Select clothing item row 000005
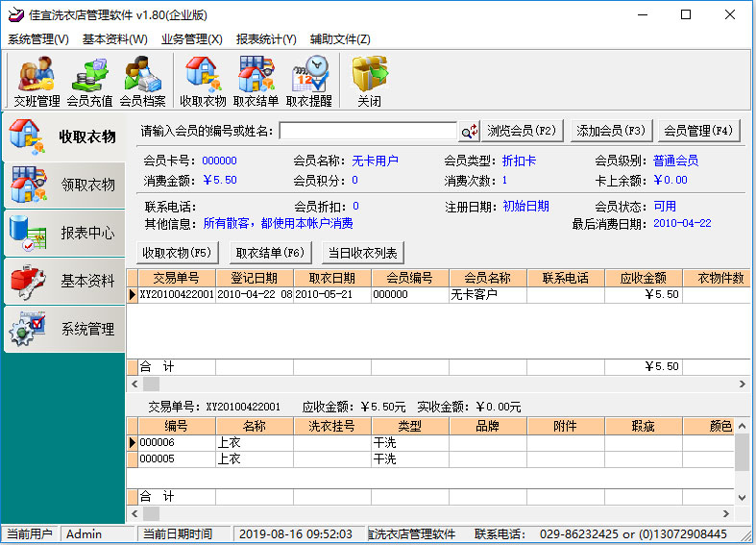This screenshot has height=545, width=756. tap(430, 459)
